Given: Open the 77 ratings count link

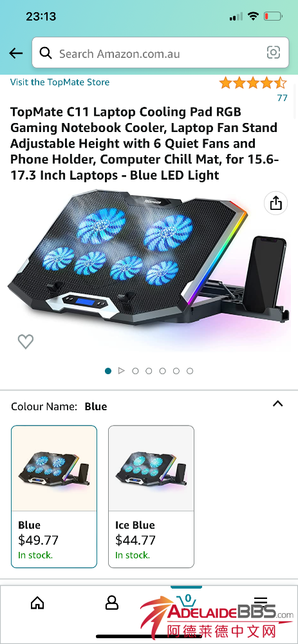Looking at the screenshot, I should (x=283, y=98).
